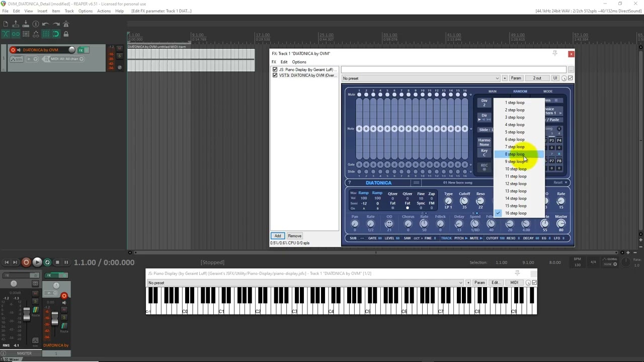The image size is (644, 362).
Task: Toggle snap magnet icon
Action: [x=56, y=34]
